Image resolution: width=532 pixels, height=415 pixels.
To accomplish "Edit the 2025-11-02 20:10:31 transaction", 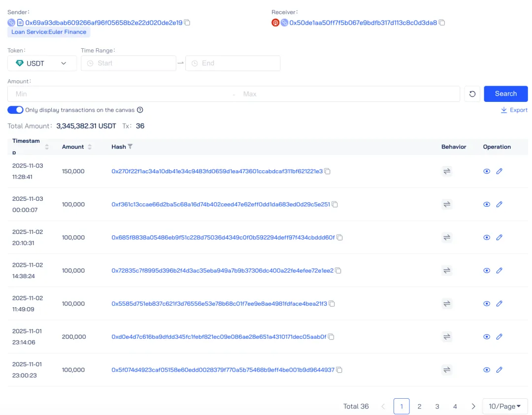I will click(499, 237).
